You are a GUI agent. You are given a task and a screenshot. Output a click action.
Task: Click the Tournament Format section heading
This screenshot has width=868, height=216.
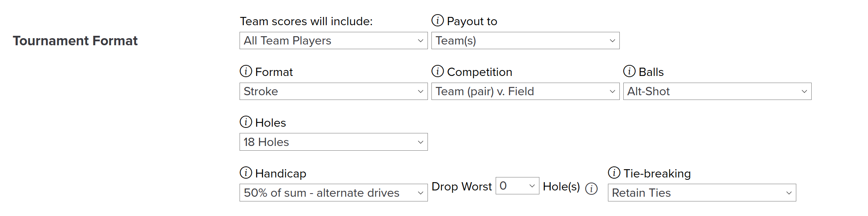tap(75, 41)
